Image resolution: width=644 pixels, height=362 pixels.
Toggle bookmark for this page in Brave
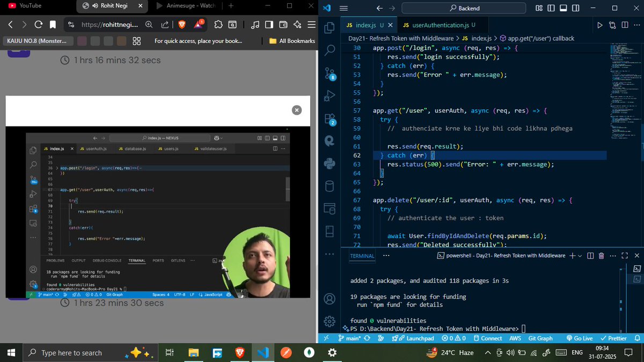tap(53, 25)
